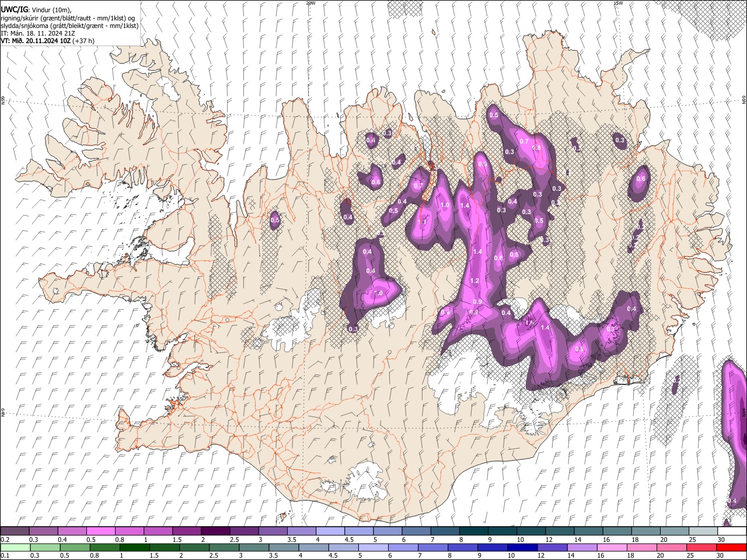
Task: Click the palest green 0.1–0.3 rain swatch
Action: point(15,547)
